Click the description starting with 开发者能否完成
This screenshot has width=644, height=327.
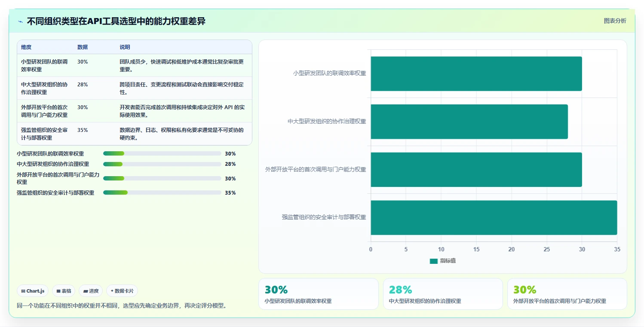tap(182, 111)
